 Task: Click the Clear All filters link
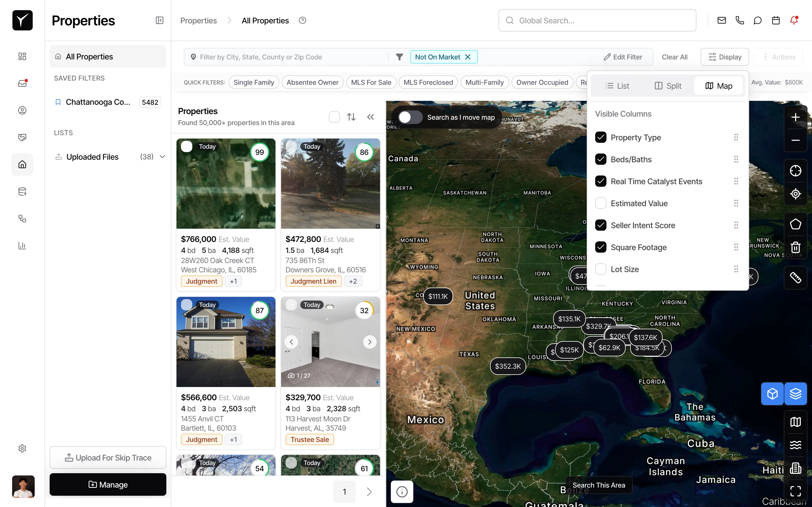674,57
